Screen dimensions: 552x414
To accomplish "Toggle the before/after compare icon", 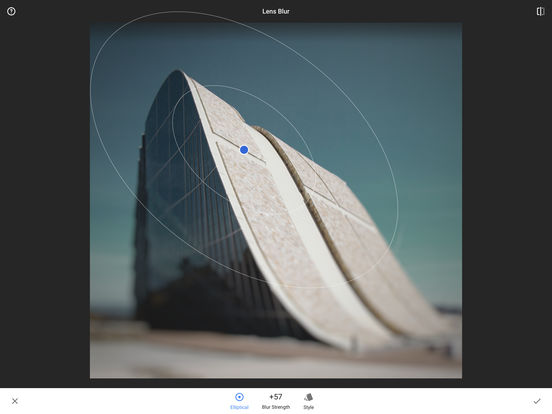I will (540, 12).
